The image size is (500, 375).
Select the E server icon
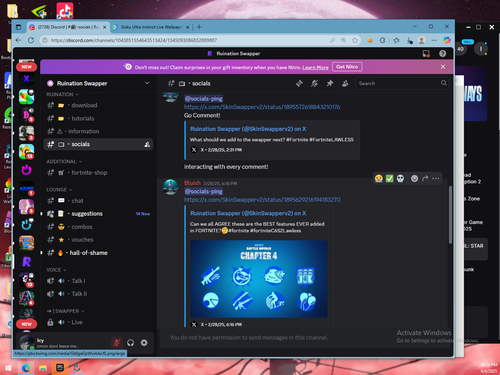[x=26, y=243]
